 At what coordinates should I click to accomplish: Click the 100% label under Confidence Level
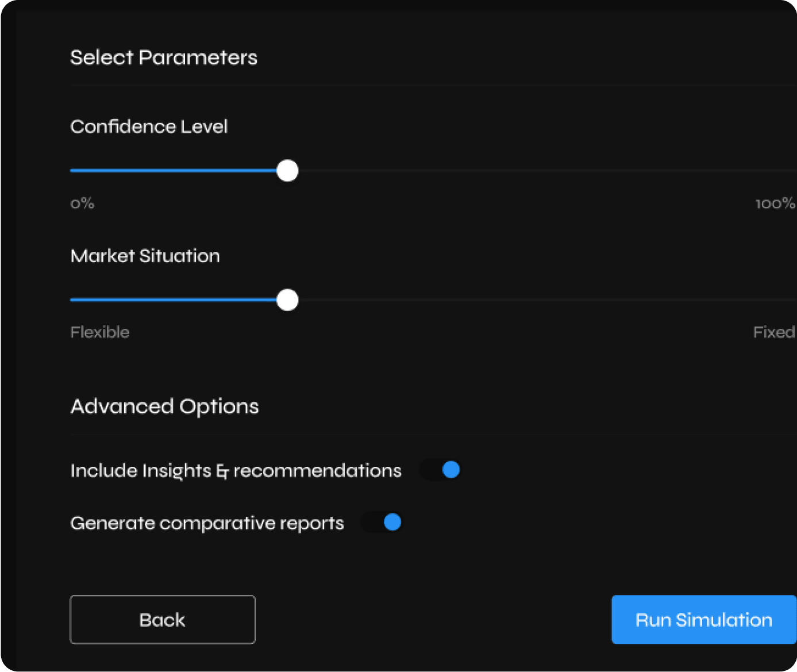(x=775, y=203)
